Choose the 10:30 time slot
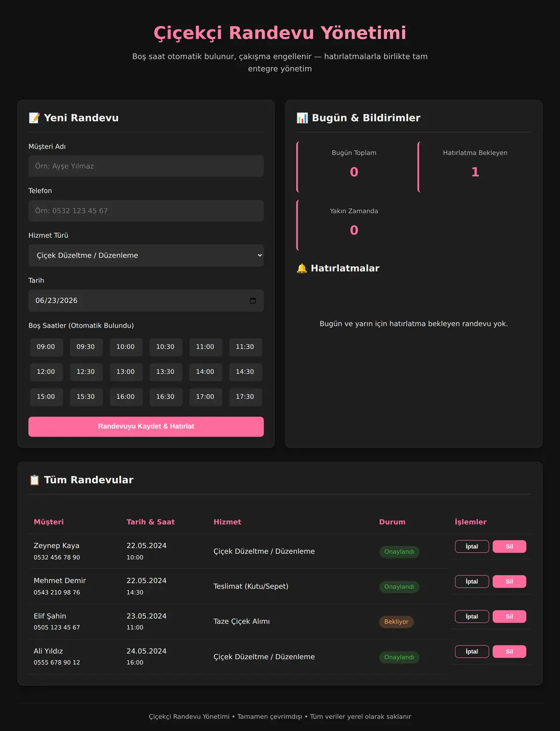Viewport: 560px width, 731px height. pyautogui.click(x=165, y=347)
